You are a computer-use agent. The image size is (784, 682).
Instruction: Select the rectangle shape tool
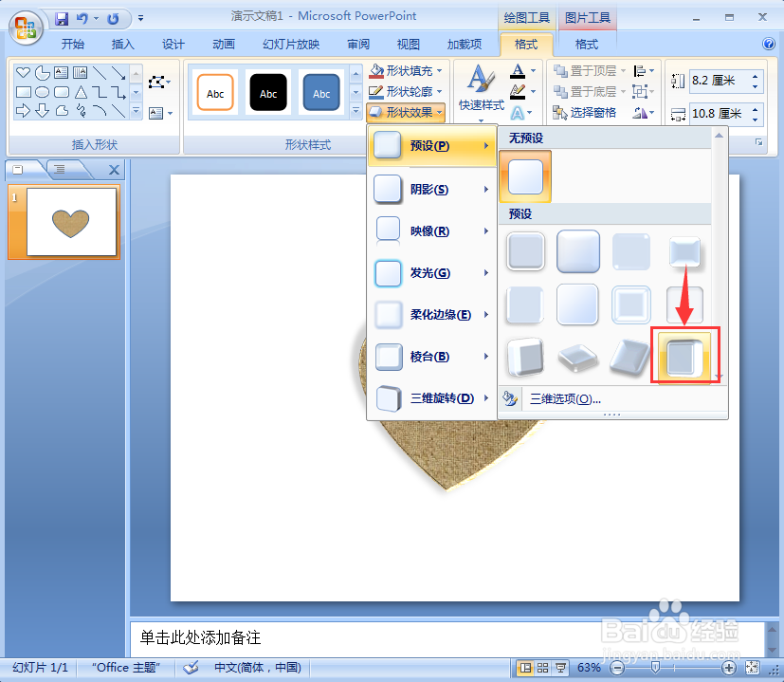[x=23, y=92]
